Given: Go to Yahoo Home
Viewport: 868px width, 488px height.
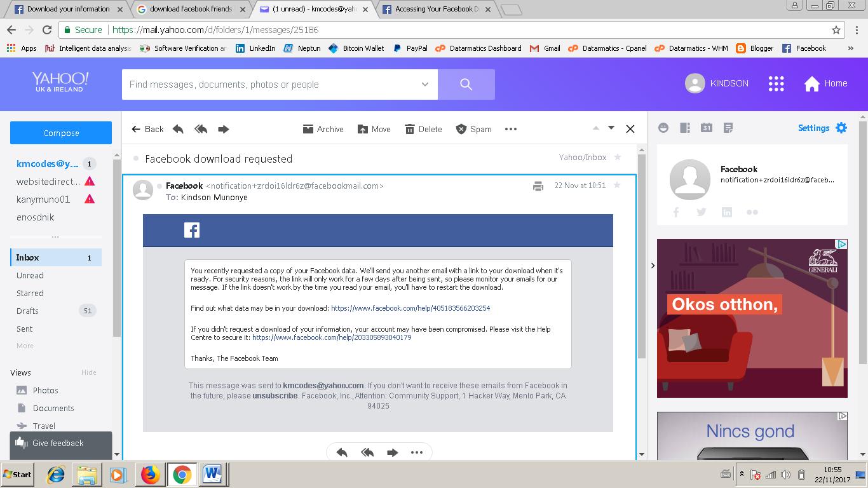Looking at the screenshot, I should [x=825, y=83].
